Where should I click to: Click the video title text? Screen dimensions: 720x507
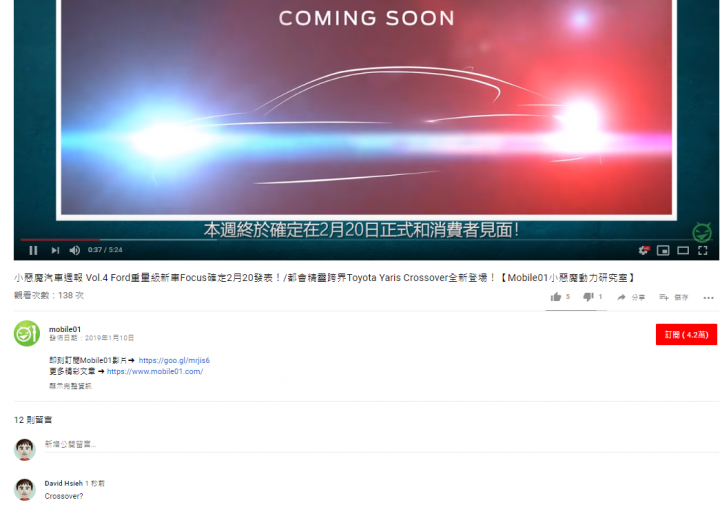325,277
